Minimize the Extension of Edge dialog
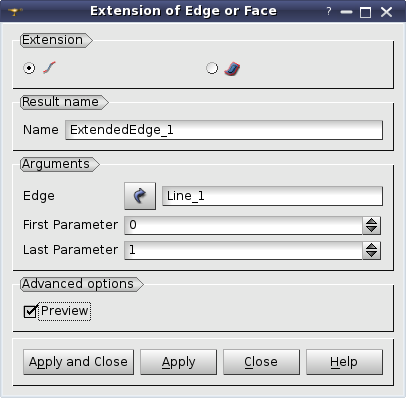 (346, 12)
